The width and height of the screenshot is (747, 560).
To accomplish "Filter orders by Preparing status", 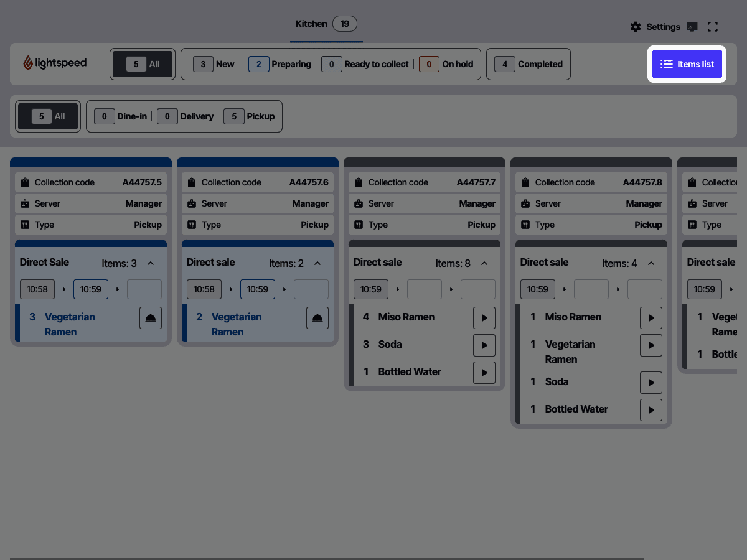I will click(280, 64).
